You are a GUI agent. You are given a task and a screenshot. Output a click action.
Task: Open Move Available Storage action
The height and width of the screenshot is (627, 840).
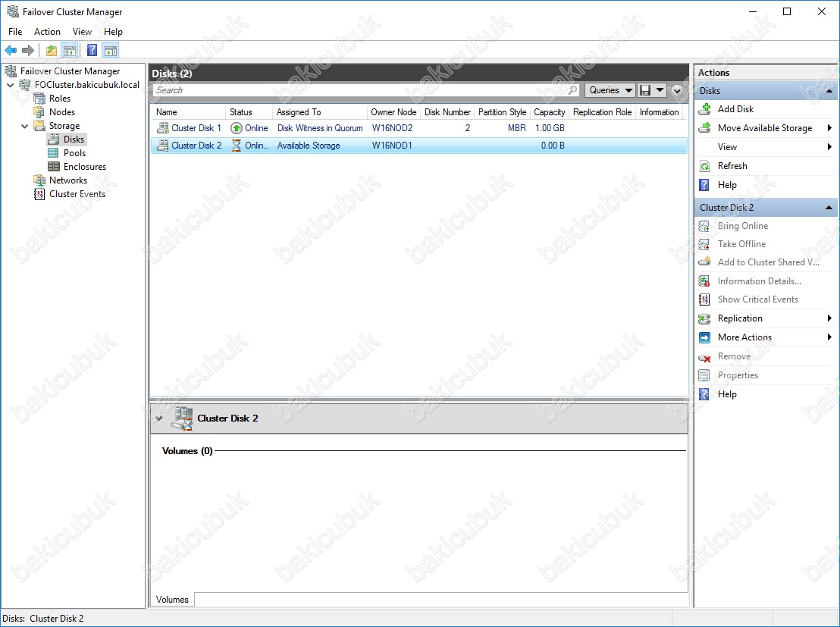click(764, 128)
